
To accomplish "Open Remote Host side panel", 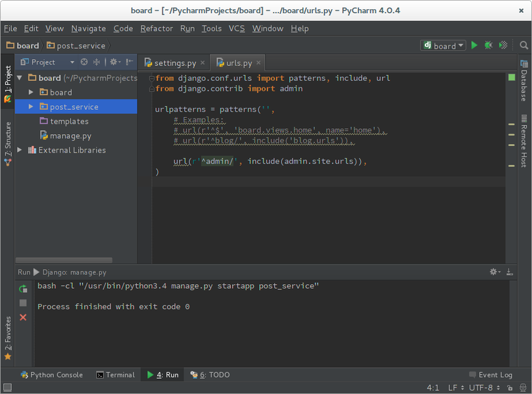I will point(524,141).
